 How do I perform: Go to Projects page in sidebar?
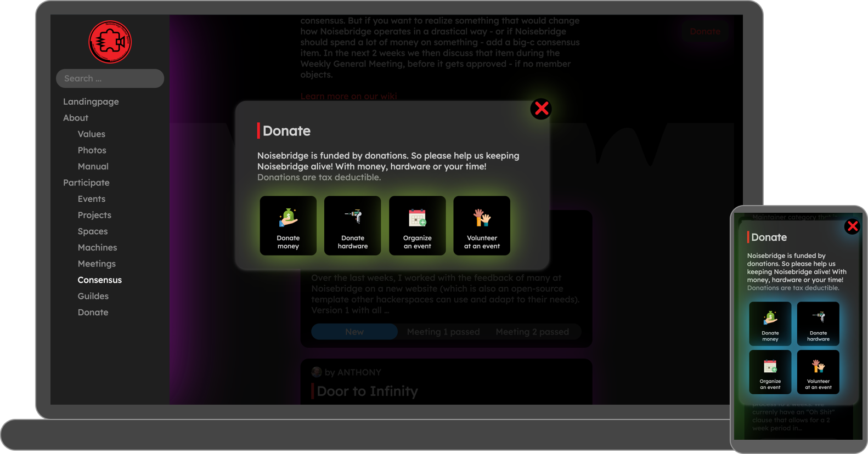pyautogui.click(x=94, y=215)
